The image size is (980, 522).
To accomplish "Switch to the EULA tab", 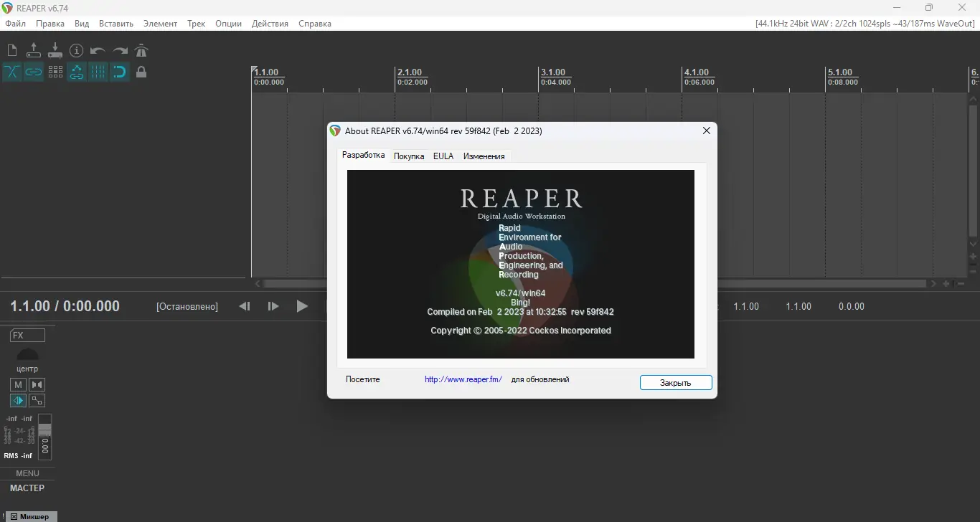I will click(443, 156).
